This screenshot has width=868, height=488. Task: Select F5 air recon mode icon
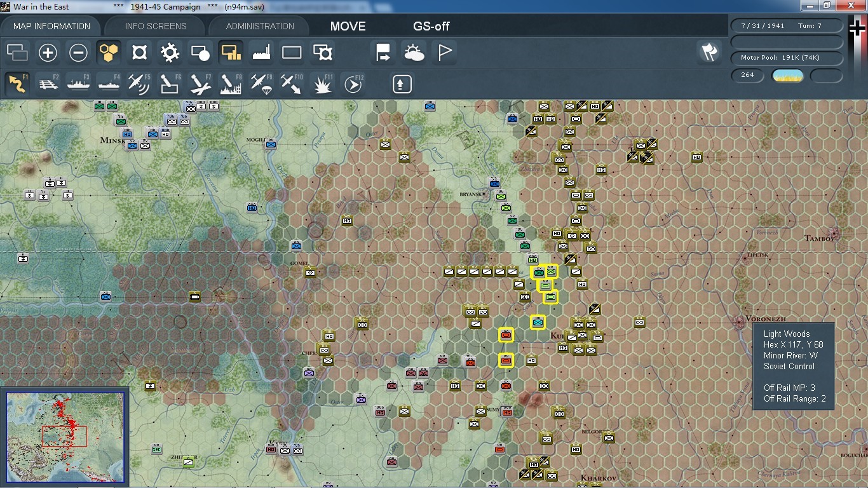pyautogui.click(x=139, y=84)
